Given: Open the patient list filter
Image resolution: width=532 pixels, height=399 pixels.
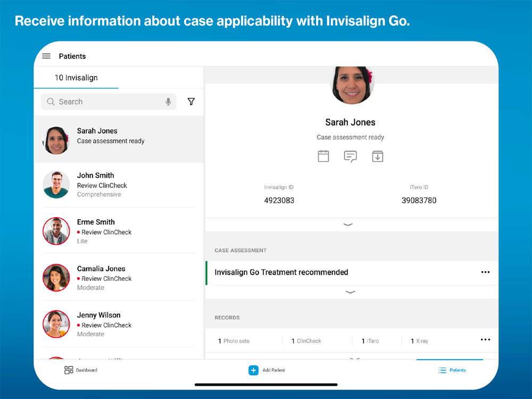Looking at the screenshot, I should (x=191, y=102).
